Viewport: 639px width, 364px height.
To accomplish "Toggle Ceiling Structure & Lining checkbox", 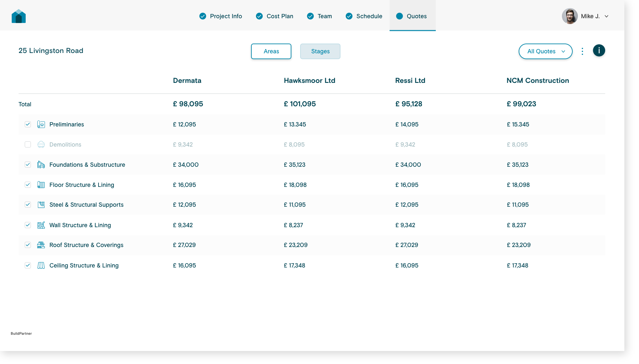I will (x=28, y=266).
